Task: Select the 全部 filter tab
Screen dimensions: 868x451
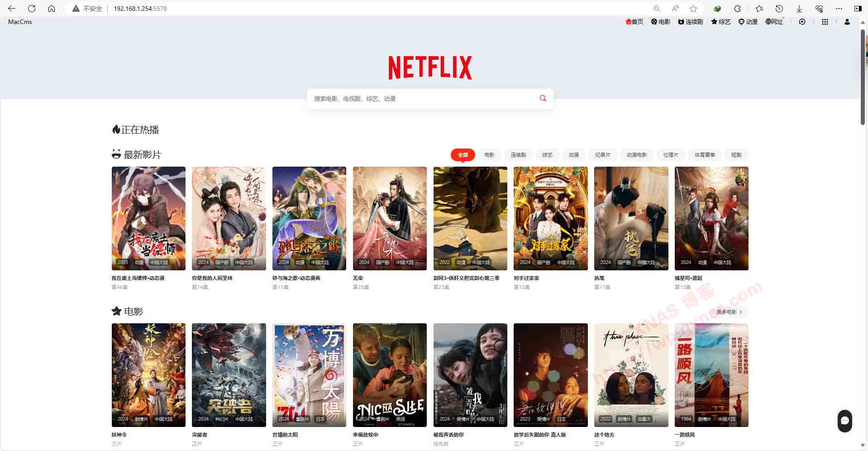Action: tap(463, 155)
